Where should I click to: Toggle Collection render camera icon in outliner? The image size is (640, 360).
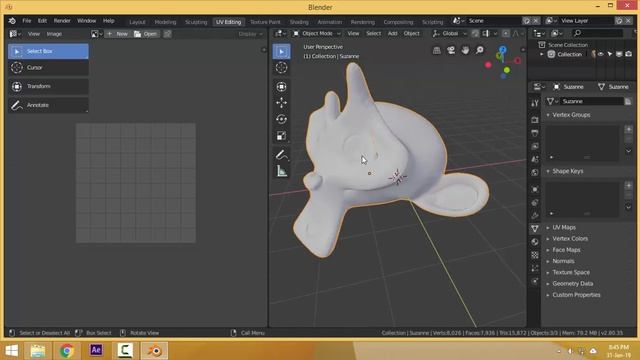tap(629, 54)
